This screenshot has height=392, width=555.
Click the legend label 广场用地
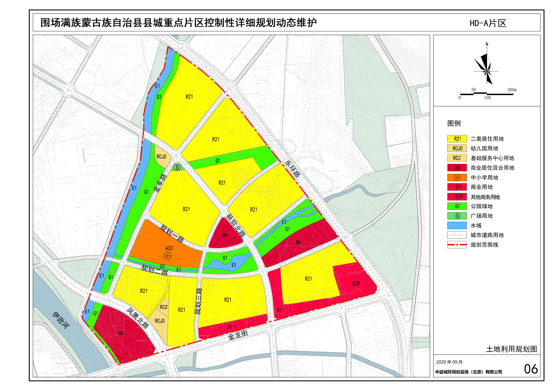(x=481, y=216)
